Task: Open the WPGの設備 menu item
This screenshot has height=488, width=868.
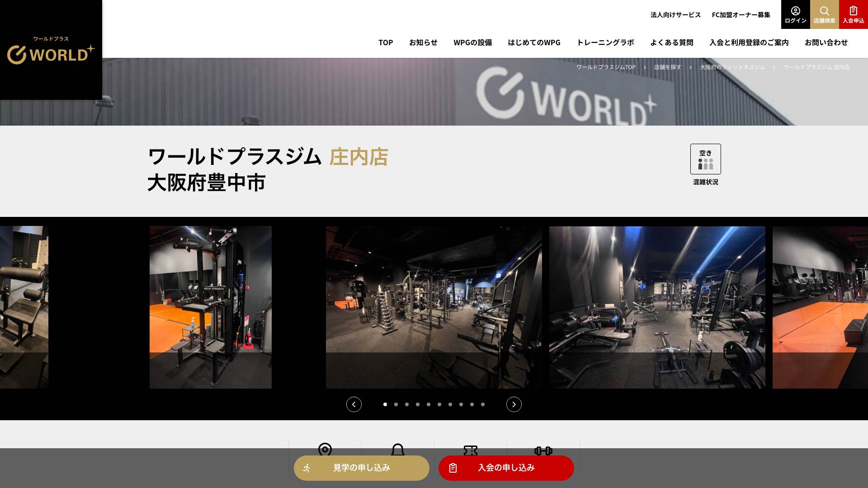Action: click(x=472, y=42)
